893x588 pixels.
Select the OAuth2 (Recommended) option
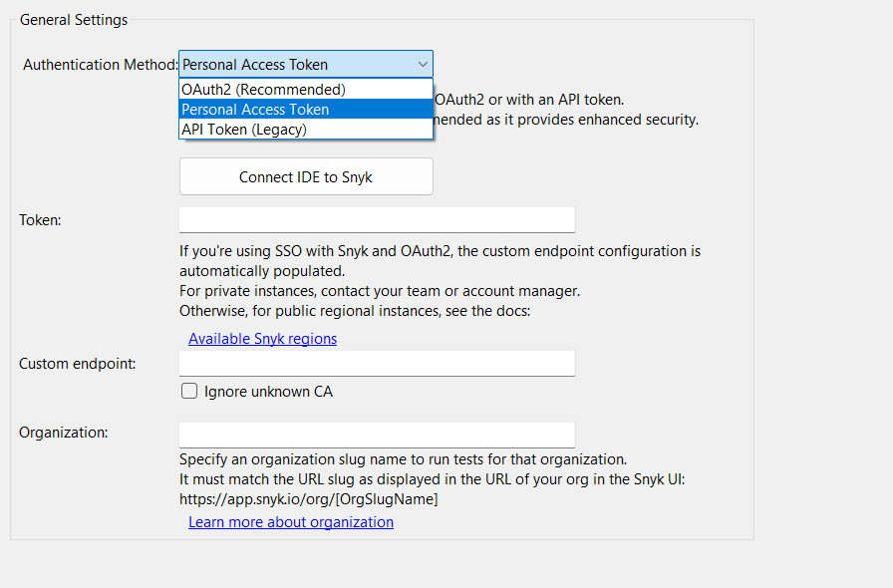tap(263, 90)
